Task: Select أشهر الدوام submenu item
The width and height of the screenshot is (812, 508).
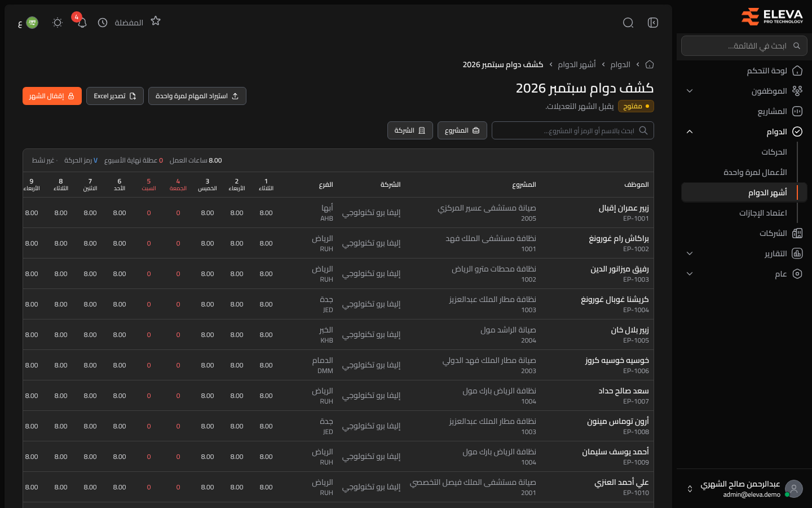Action: 744,192
